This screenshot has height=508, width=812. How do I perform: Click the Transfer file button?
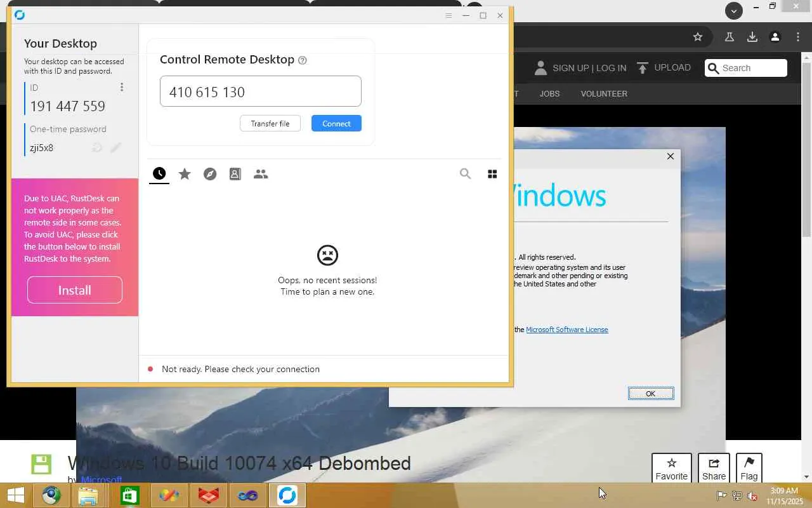(x=270, y=124)
